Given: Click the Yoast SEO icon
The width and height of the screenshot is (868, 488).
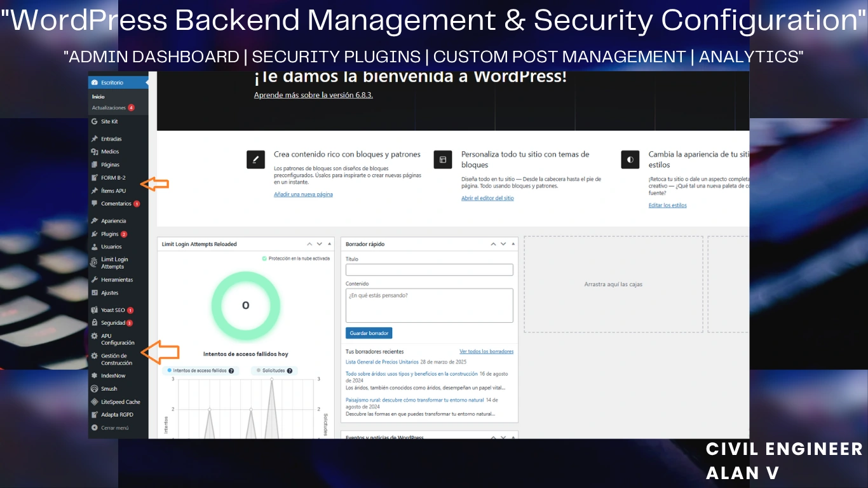Looking at the screenshot, I should [x=95, y=310].
